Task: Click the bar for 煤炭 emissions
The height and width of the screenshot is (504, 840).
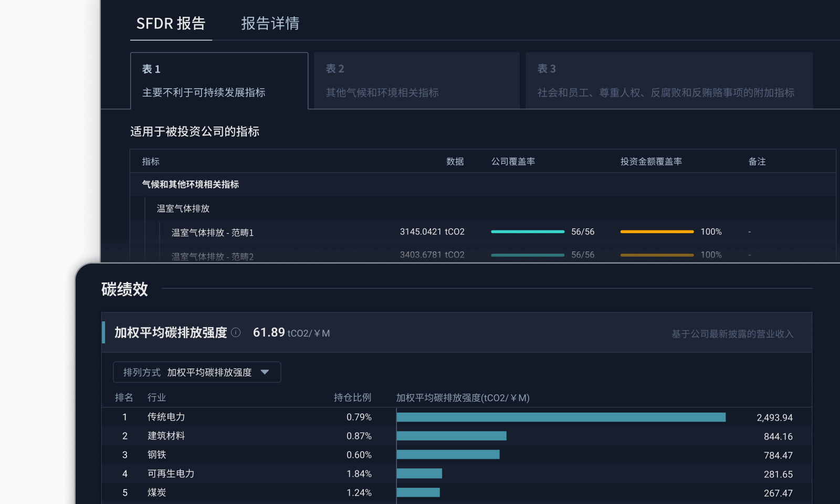Action: click(418, 492)
